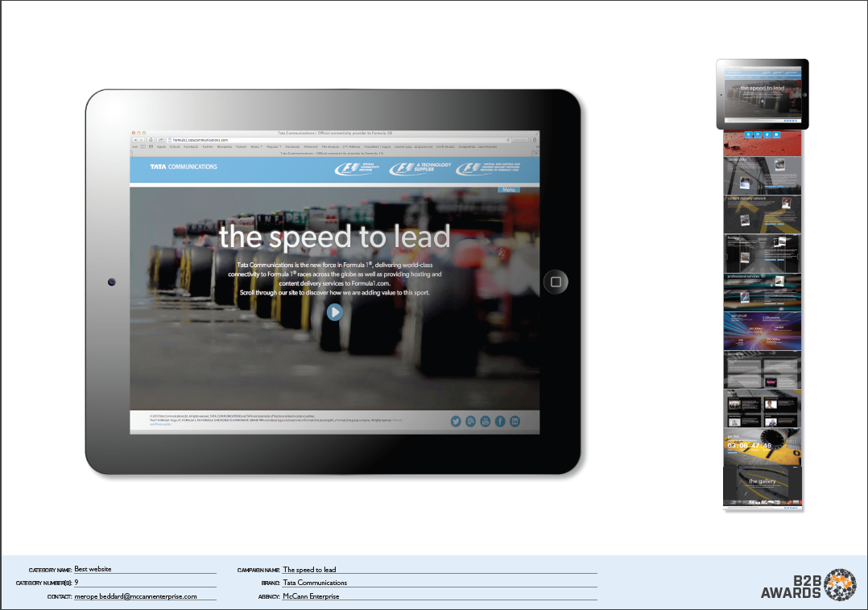This screenshot has height=610, width=868.
Task: Open the Top Sites grid icon
Action: tap(151, 146)
